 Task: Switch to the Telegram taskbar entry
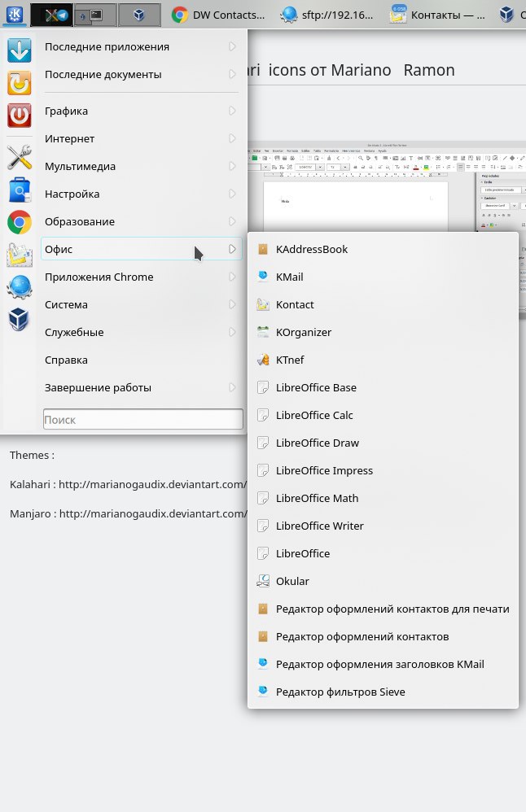(51, 15)
